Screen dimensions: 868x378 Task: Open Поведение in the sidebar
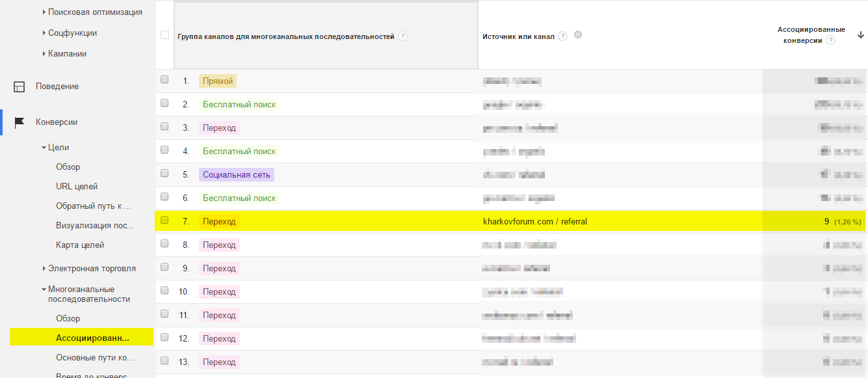57,87
